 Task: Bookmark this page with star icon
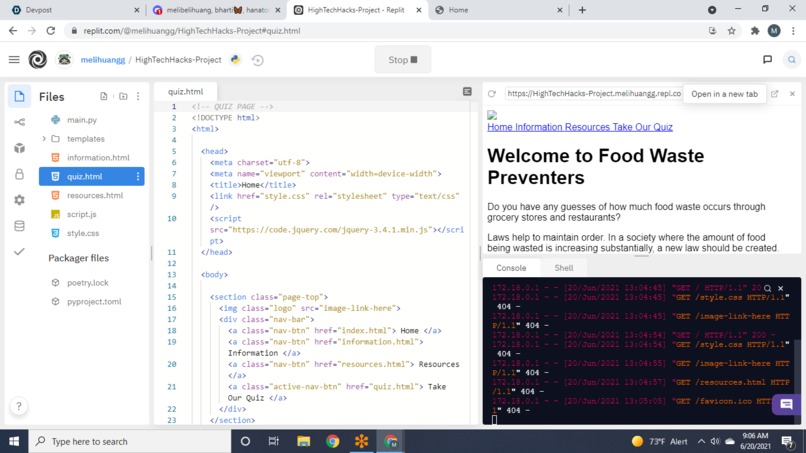(x=731, y=31)
